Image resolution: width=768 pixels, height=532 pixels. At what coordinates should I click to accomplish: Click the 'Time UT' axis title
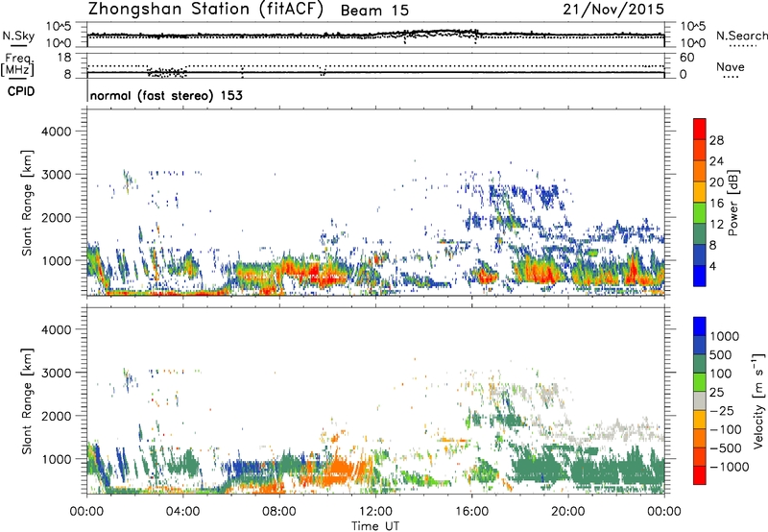(375, 526)
